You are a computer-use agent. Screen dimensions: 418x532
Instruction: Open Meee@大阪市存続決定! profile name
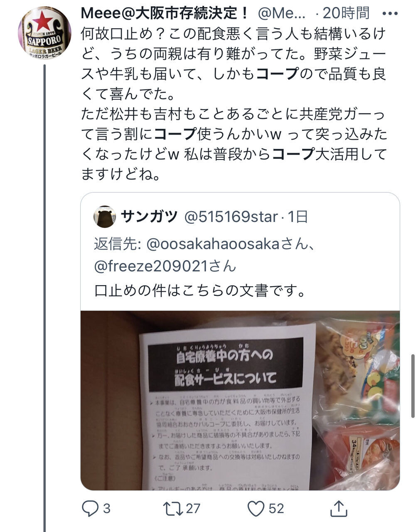(165, 14)
